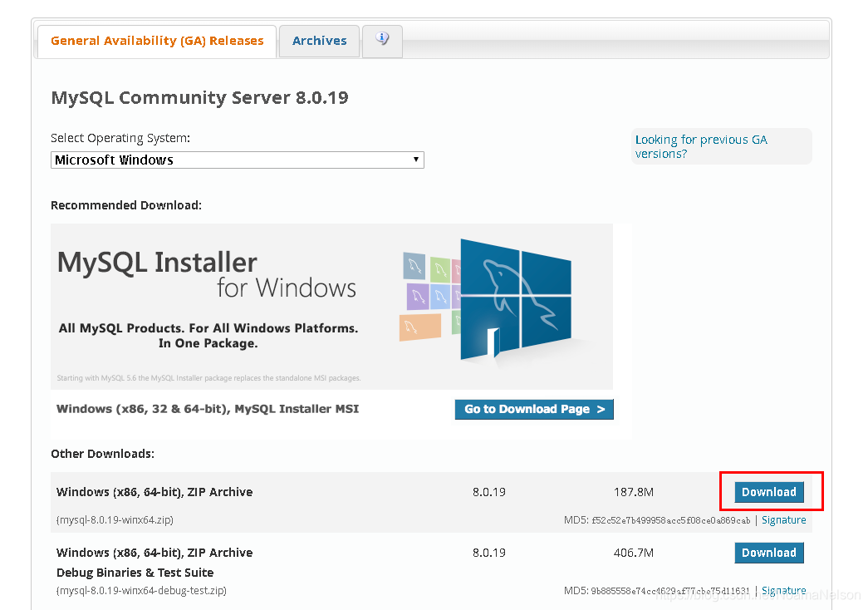
Task: Click the Windows logo dolphin graphic
Action: (515, 300)
